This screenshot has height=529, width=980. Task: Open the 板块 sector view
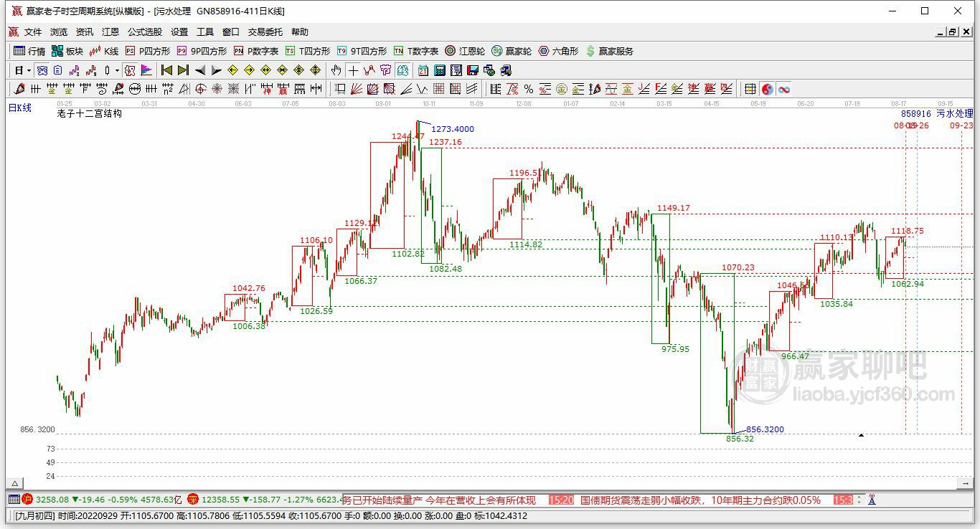[x=67, y=51]
